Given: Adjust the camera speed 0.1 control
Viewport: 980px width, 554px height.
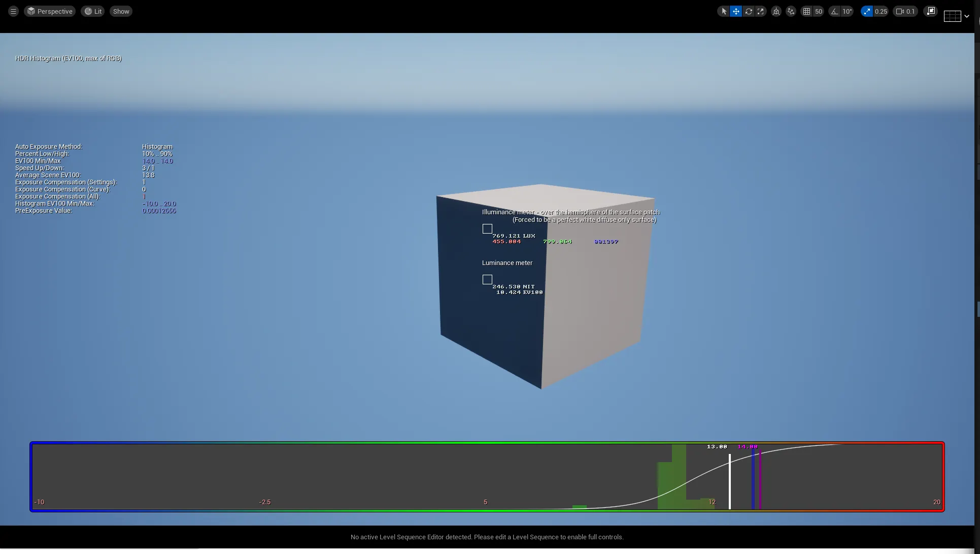Looking at the screenshot, I should click(905, 11).
